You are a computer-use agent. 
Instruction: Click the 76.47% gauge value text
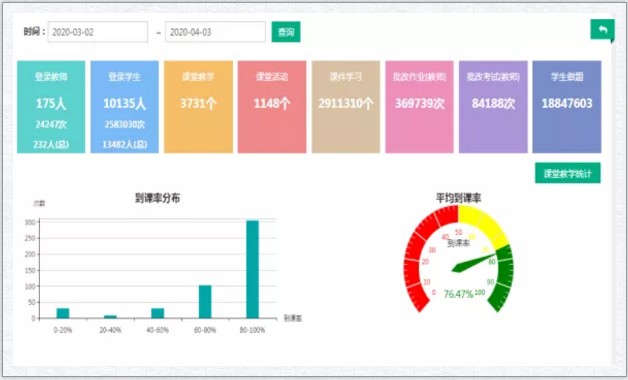459,294
